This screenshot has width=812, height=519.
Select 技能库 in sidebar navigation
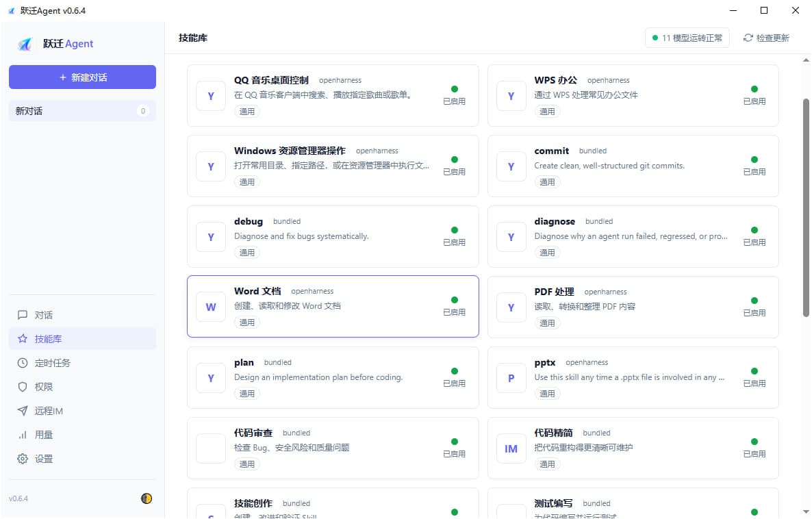pyautogui.click(x=82, y=339)
